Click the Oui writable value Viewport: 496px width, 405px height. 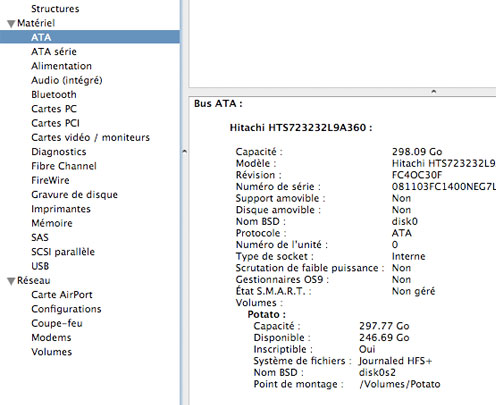point(367,349)
